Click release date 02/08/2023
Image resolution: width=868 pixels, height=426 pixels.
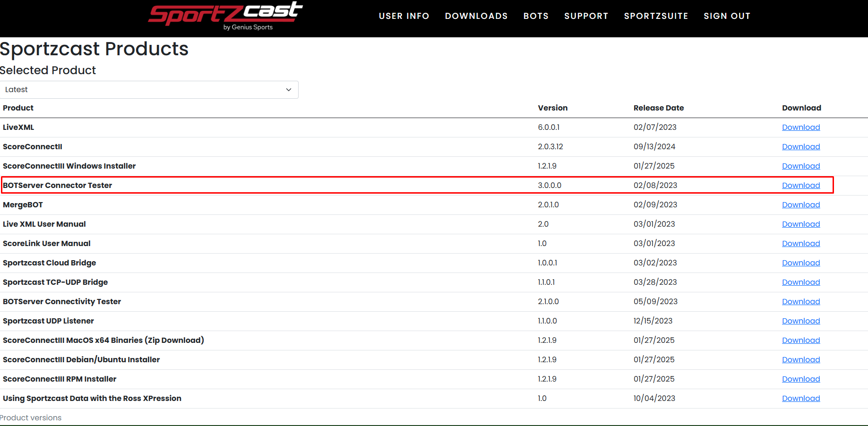pos(655,185)
